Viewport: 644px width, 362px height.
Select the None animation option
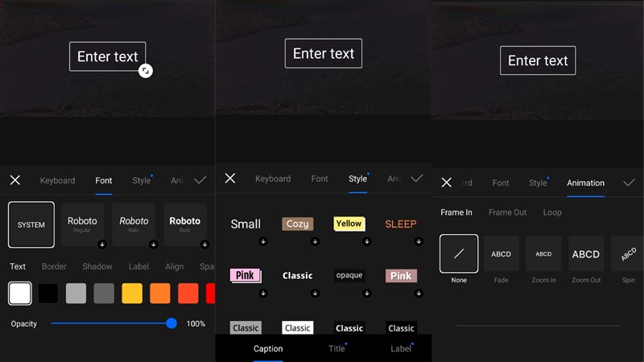(459, 253)
